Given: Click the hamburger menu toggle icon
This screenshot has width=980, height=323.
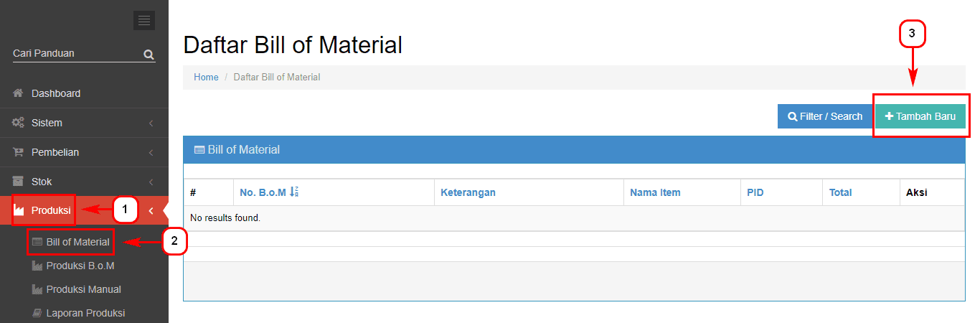Looking at the screenshot, I should 144,21.
